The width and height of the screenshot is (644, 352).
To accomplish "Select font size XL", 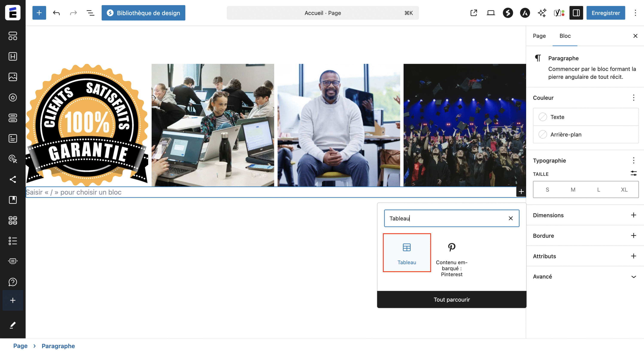I will click(x=624, y=189).
